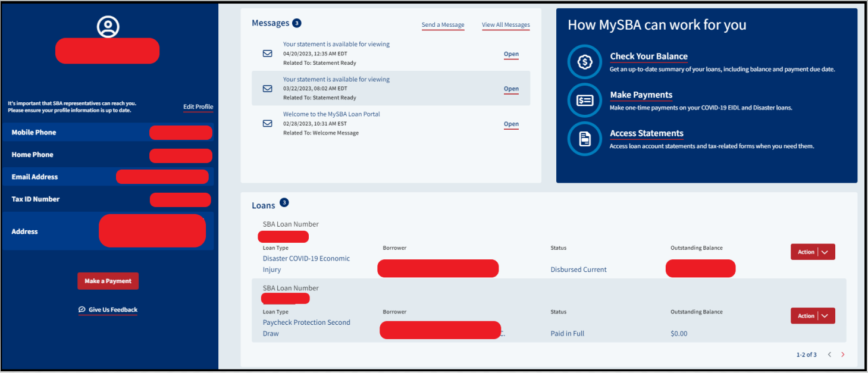Go to previous page of loans
868x373 pixels.
[x=829, y=355]
